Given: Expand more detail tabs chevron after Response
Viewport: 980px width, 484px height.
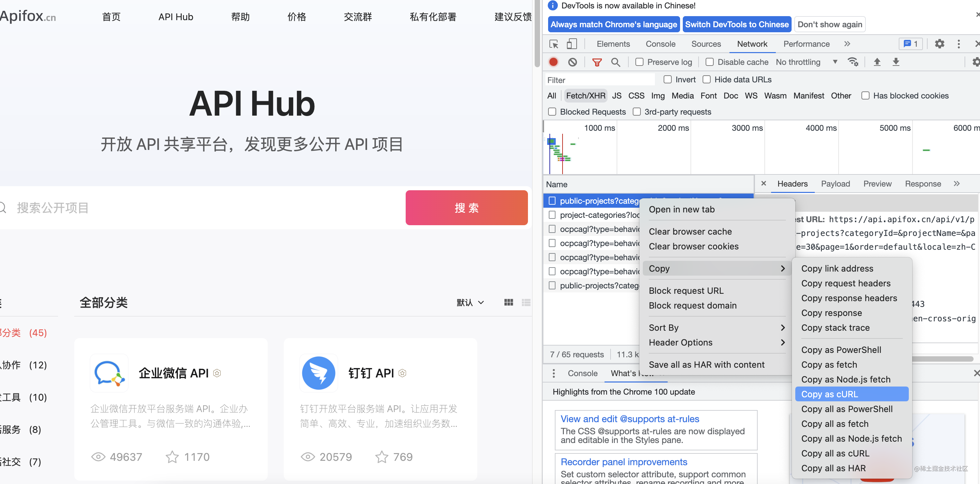Looking at the screenshot, I should coord(956,184).
